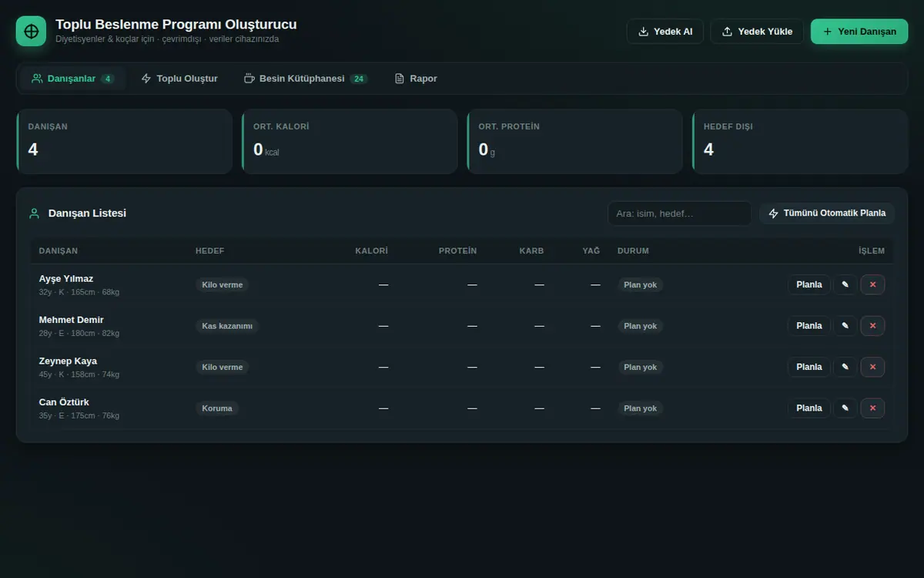Click the Danışan Listesi heading
This screenshot has width=924, height=578.
[87, 213]
